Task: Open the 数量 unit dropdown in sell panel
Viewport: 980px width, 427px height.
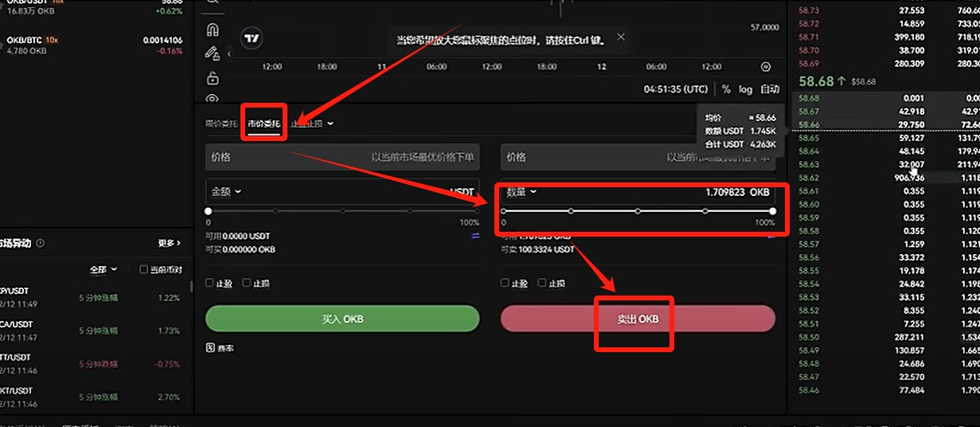Action: click(522, 192)
